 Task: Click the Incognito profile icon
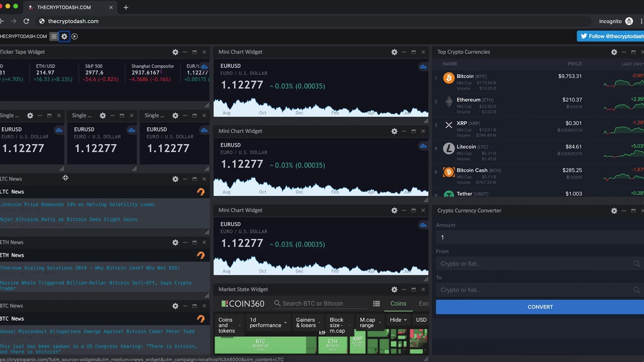click(x=629, y=21)
